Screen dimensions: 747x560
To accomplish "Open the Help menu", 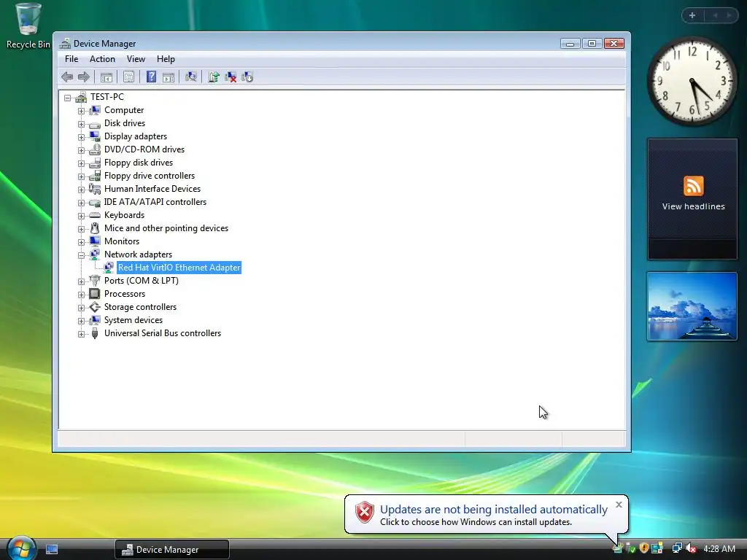I will pyautogui.click(x=166, y=59).
